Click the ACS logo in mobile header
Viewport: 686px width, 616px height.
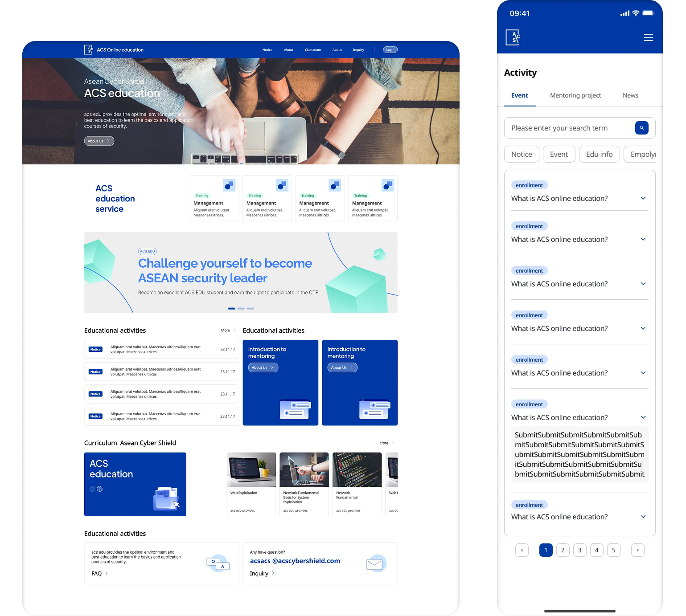click(513, 37)
